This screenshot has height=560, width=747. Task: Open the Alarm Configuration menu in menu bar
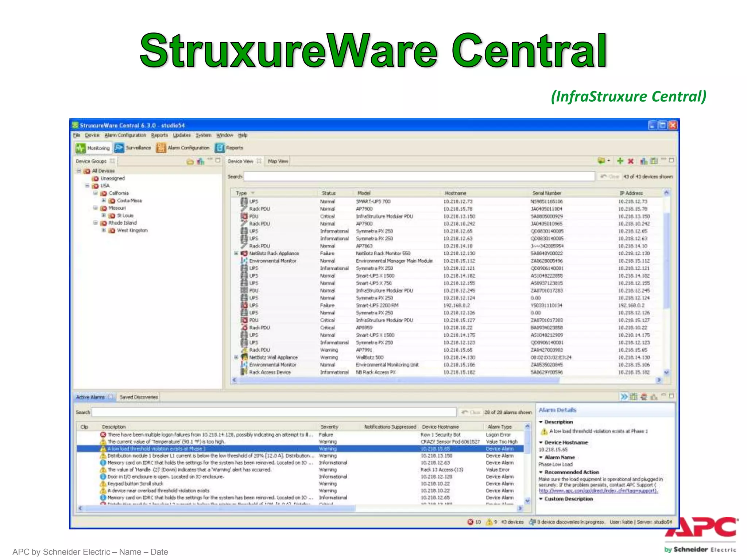125,135
